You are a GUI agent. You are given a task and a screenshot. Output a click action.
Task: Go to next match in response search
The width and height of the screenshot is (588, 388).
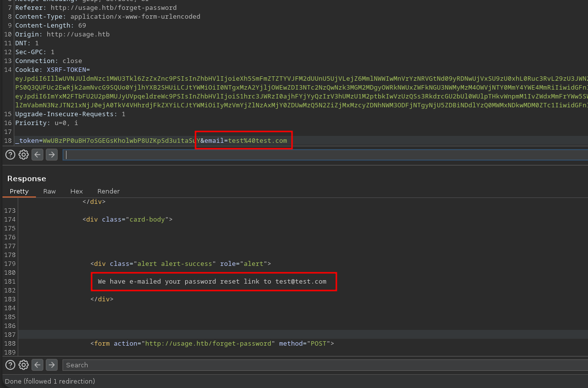coord(52,365)
